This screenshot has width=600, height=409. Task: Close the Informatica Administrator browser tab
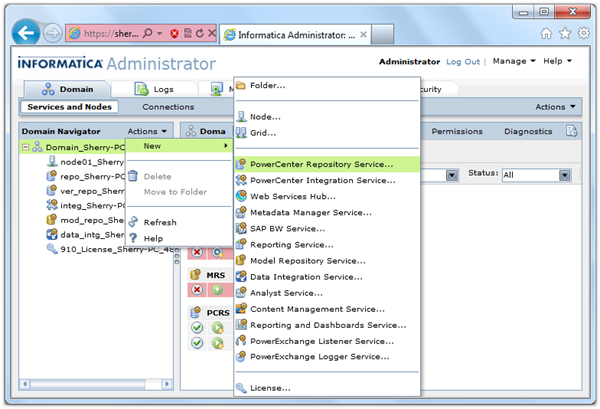[x=363, y=34]
